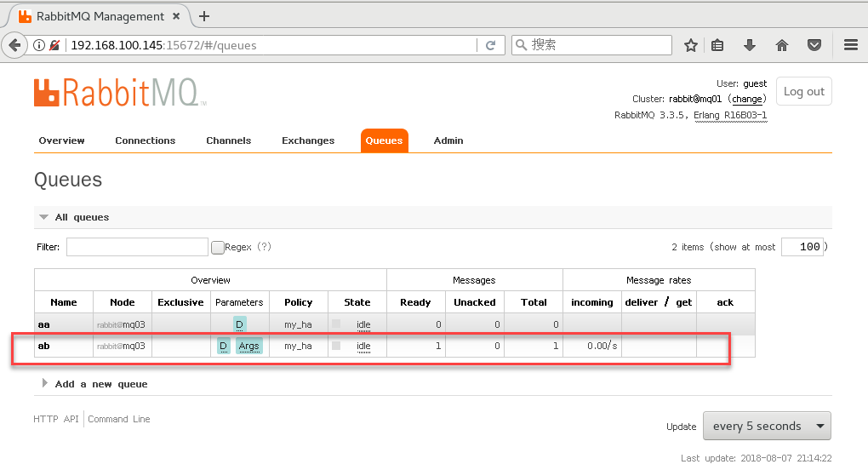Open queue ab
This screenshot has height=470, width=868.
point(43,346)
